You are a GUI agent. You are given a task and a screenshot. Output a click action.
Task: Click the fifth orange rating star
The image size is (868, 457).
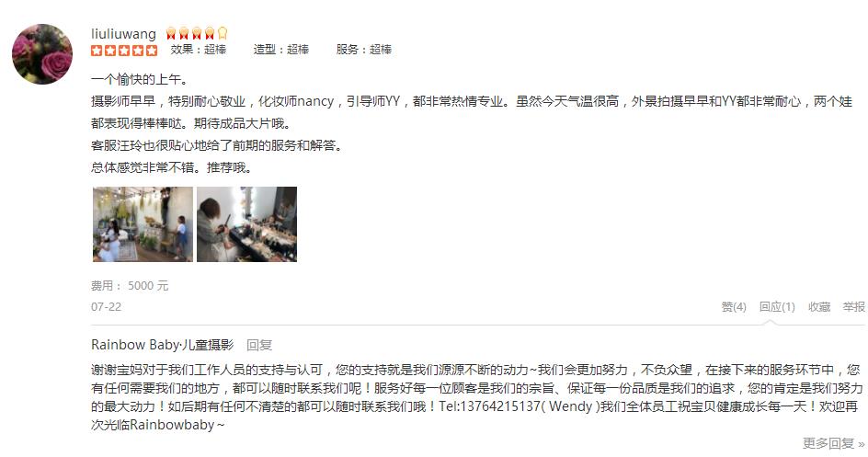tap(151, 51)
